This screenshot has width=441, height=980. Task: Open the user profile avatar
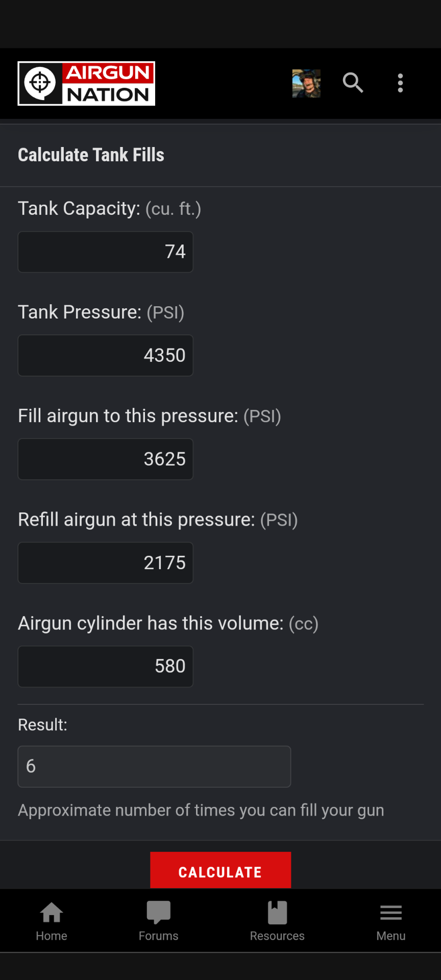(306, 83)
